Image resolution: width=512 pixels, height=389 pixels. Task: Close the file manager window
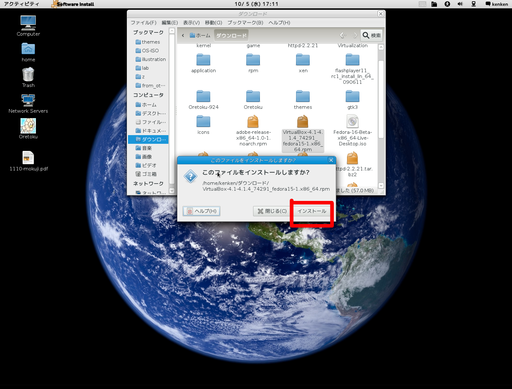click(380, 14)
